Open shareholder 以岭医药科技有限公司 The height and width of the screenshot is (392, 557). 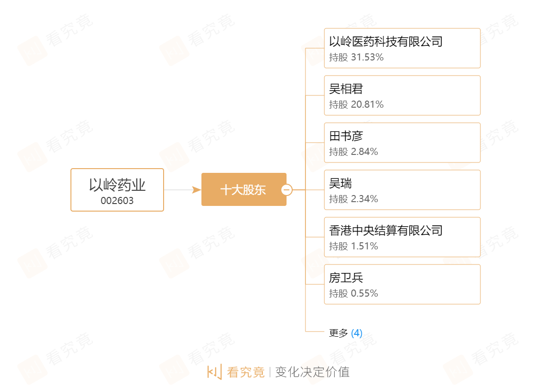pyautogui.click(x=402, y=48)
